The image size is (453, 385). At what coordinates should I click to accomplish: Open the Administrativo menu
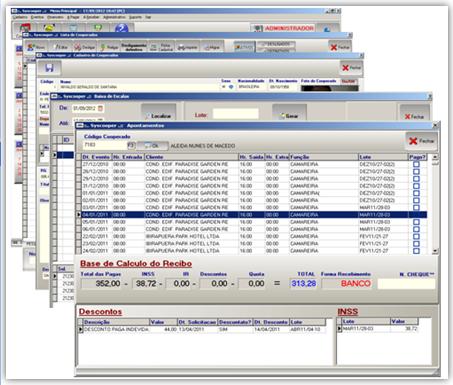(x=114, y=17)
